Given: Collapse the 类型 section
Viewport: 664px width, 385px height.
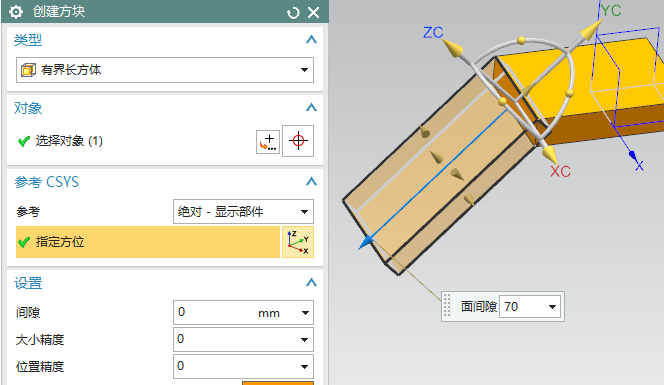Looking at the screenshot, I should [x=311, y=40].
